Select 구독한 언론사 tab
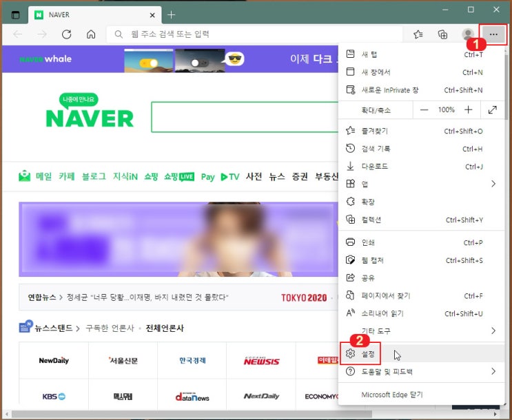512x420 pixels. (x=110, y=328)
